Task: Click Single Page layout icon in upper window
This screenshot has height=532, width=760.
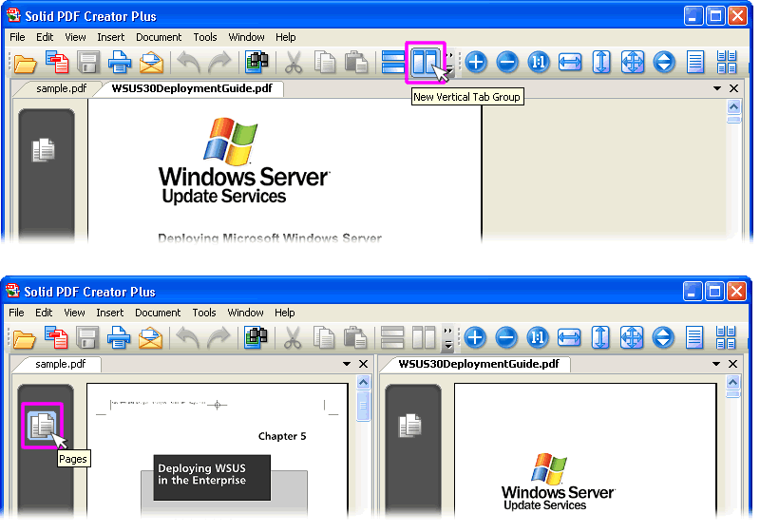Action: [695, 62]
